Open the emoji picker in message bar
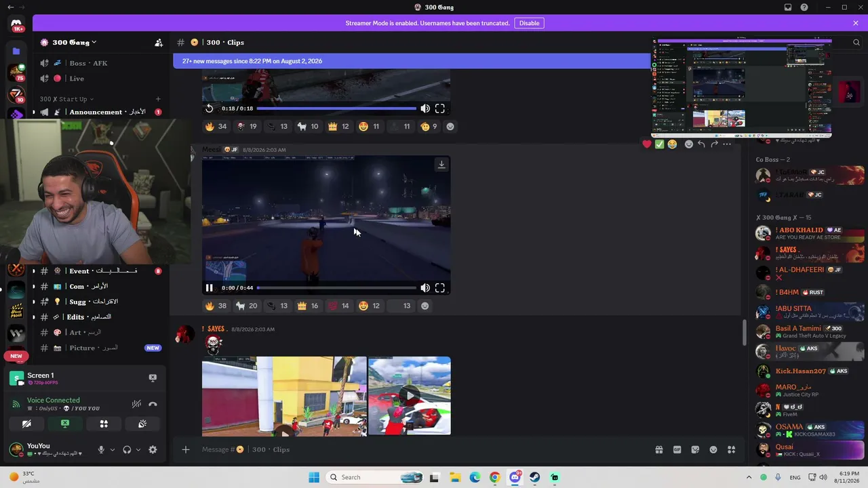Screen dimensions: 868x488 (713, 449)
